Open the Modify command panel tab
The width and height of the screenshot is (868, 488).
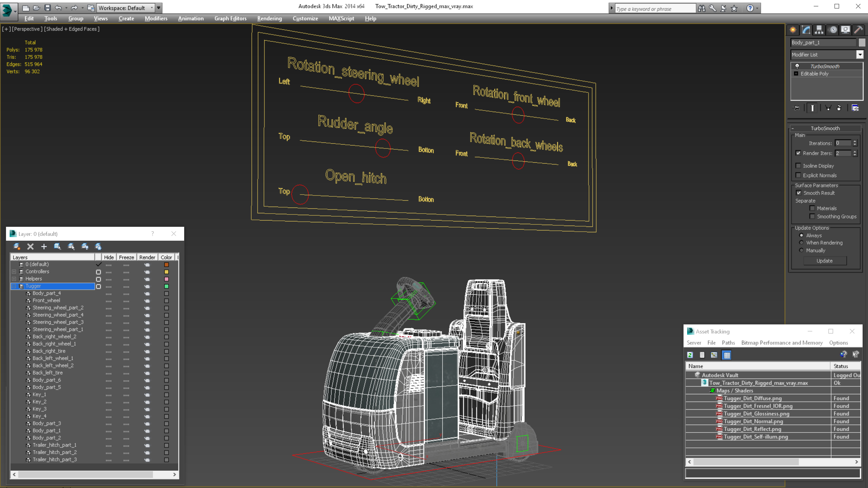(x=806, y=30)
